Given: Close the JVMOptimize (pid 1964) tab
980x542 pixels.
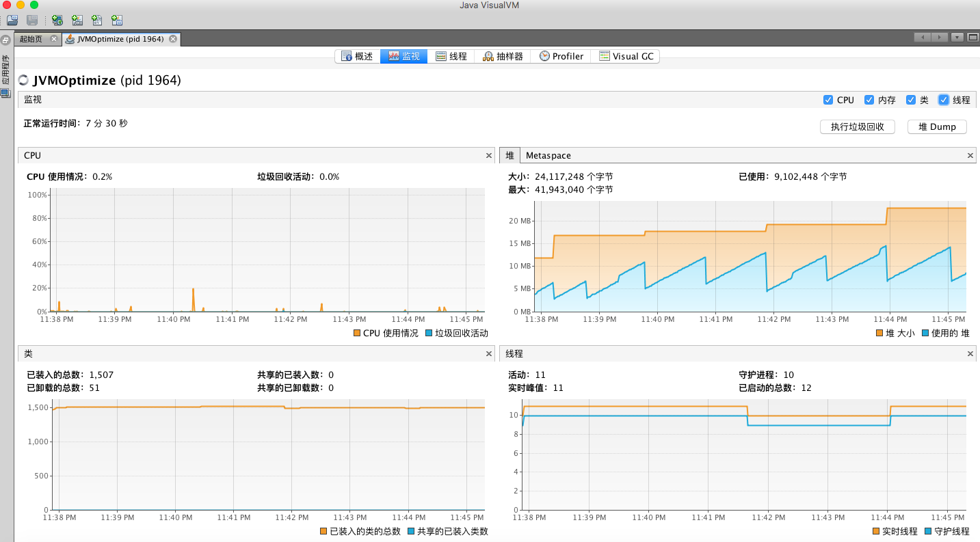Looking at the screenshot, I should pyautogui.click(x=173, y=39).
